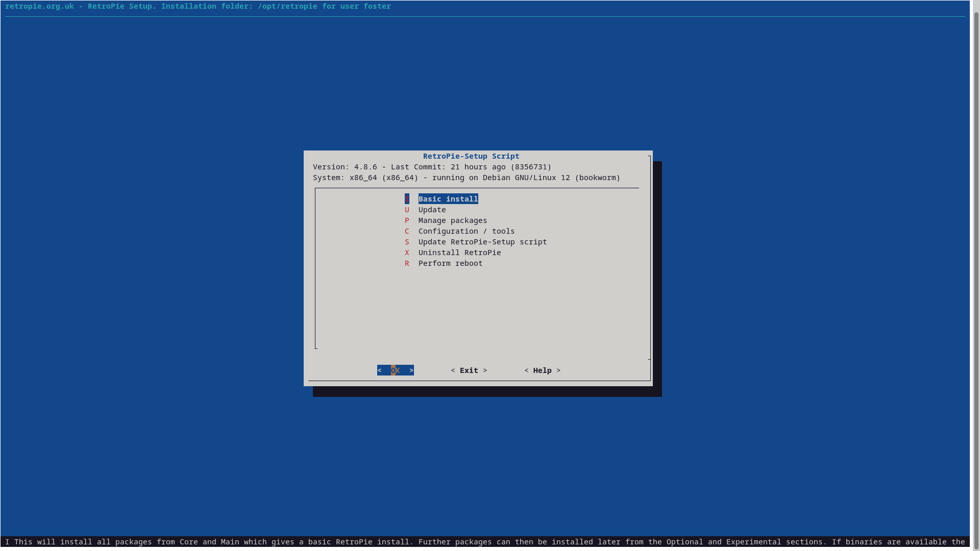Click the red U shortcut letter

click(x=407, y=210)
